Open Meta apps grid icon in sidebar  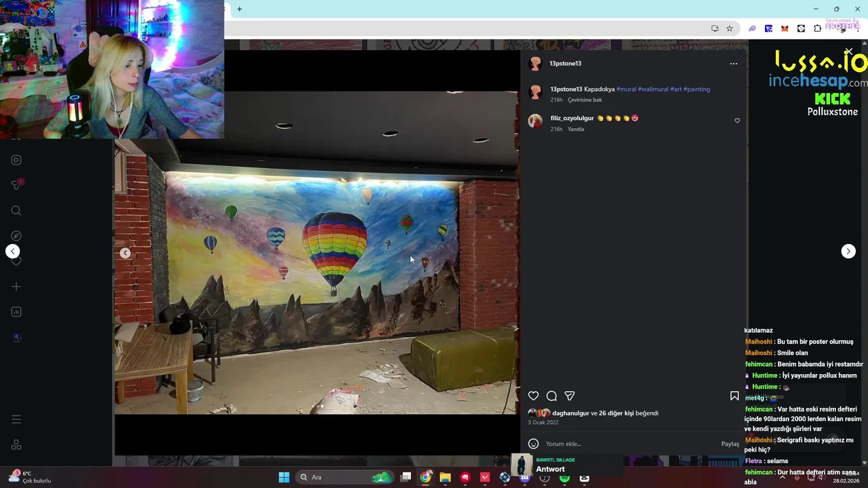coord(16,445)
